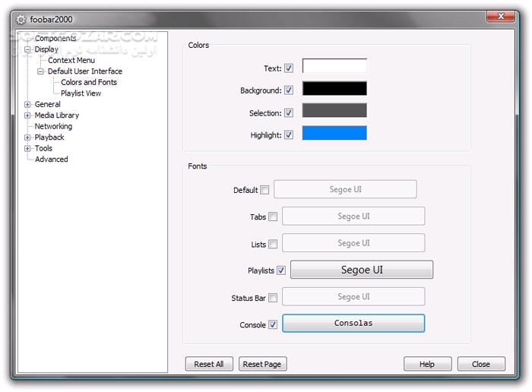Click the blue Highlight color swatch

coord(334,134)
